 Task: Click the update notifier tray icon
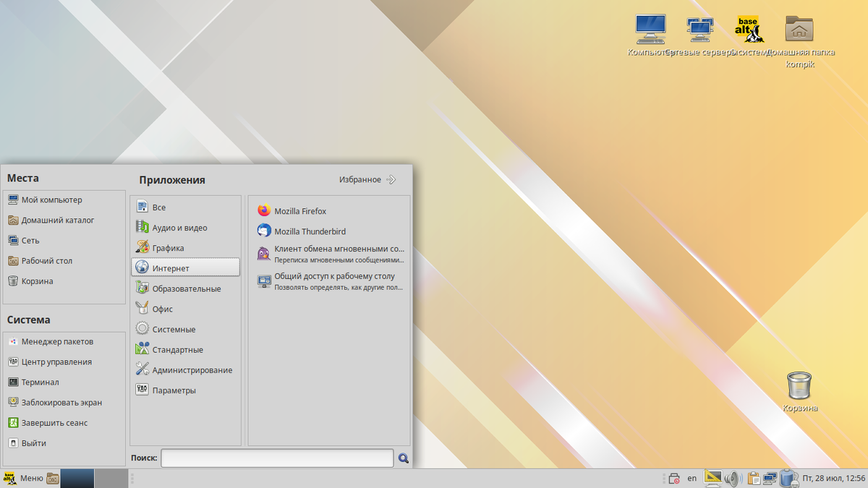tap(673, 478)
